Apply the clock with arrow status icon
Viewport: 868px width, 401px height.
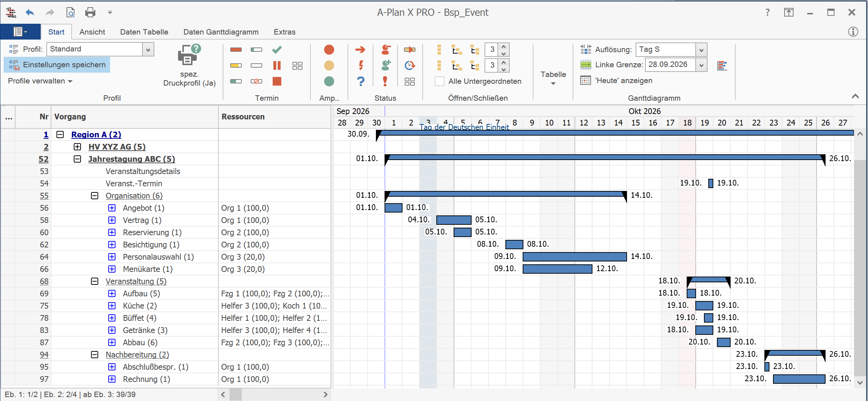pyautogui.click(x=410, y=65)
